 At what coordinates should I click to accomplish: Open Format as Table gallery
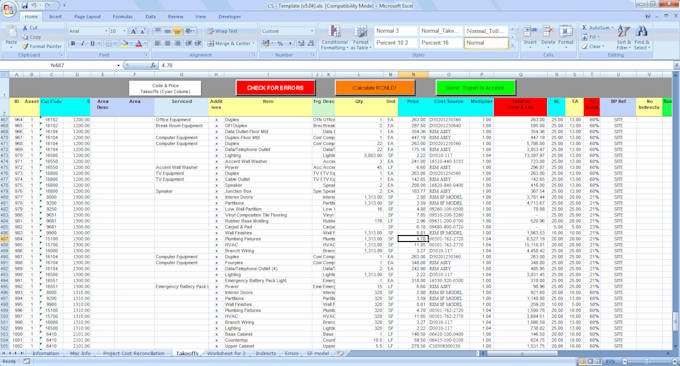point(360,37)
